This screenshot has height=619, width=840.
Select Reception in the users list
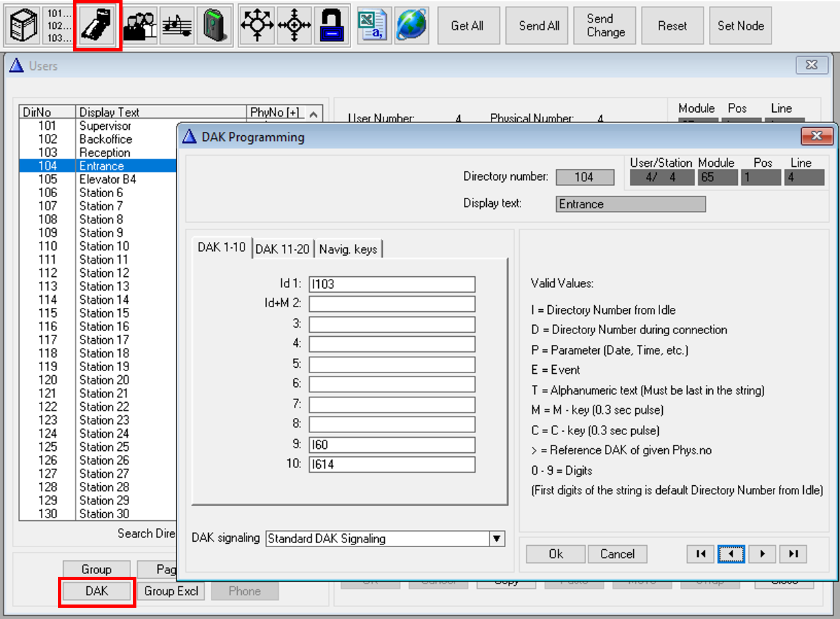point(105,152)
